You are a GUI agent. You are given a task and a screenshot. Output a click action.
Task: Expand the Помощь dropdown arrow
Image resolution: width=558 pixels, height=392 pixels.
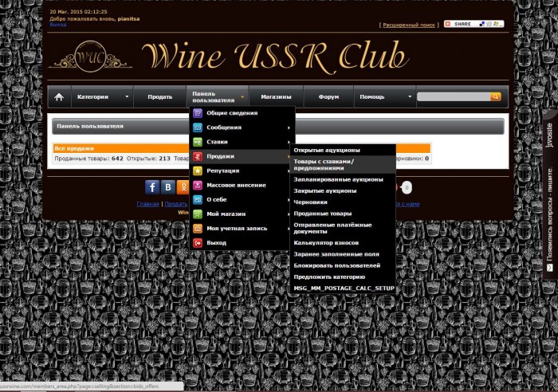tap(410, 96)
